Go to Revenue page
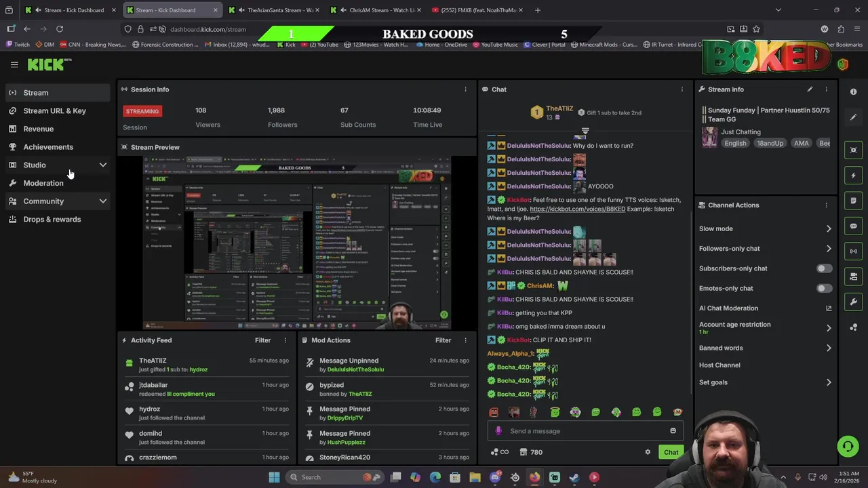This screenshot has height=488, width=868. tap(58, 129)
